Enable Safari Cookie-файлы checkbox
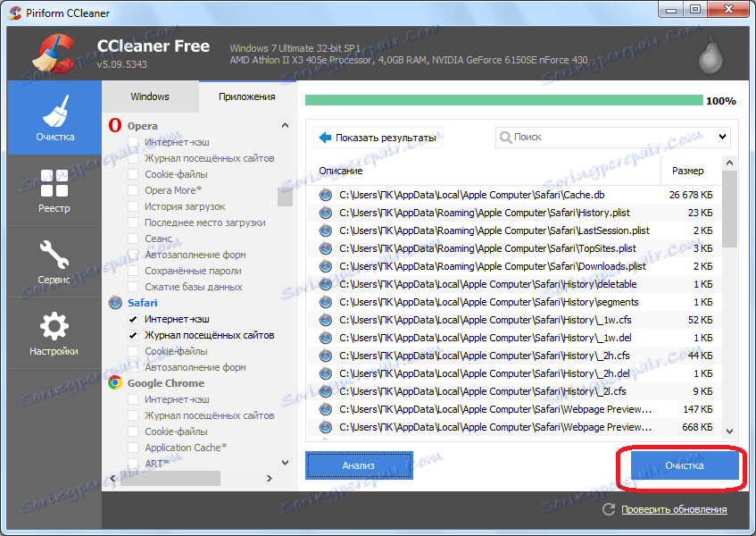This screenshot has height=536, width=756. point(133,351)
